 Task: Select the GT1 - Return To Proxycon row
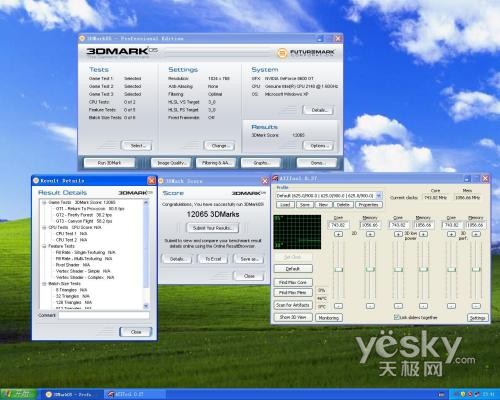90,209
